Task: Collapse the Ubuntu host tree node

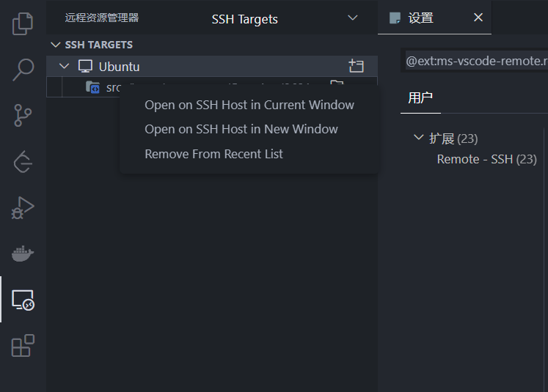Action: click(x=65, y=67)
